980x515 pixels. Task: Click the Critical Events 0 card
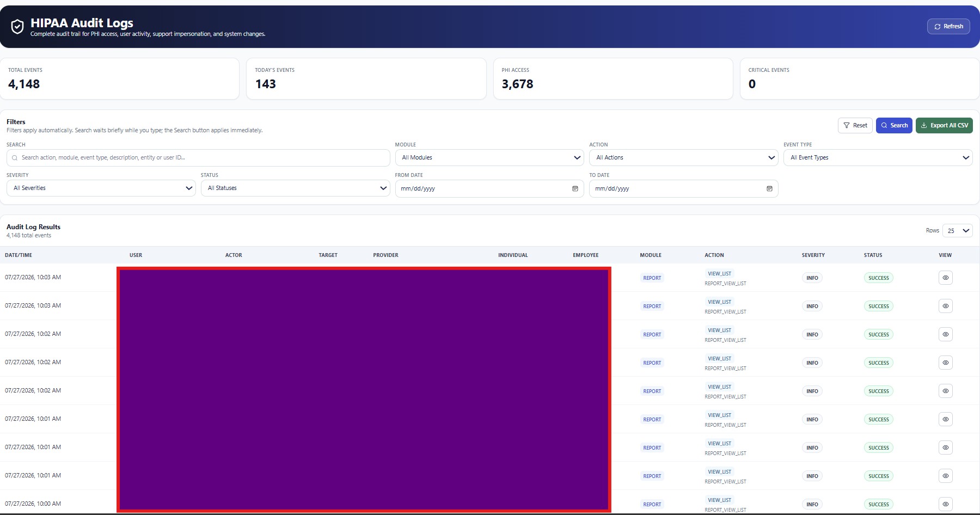tap(860, 79)
